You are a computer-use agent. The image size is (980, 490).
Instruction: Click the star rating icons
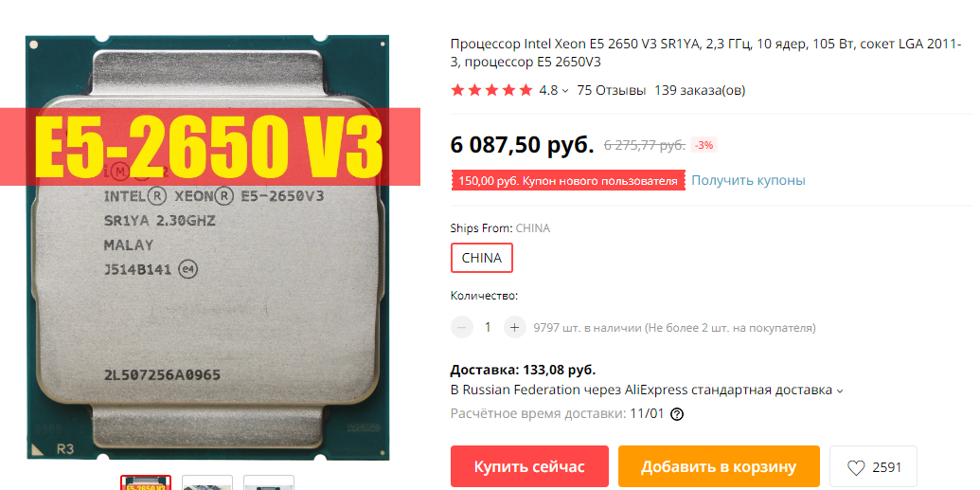491,90
